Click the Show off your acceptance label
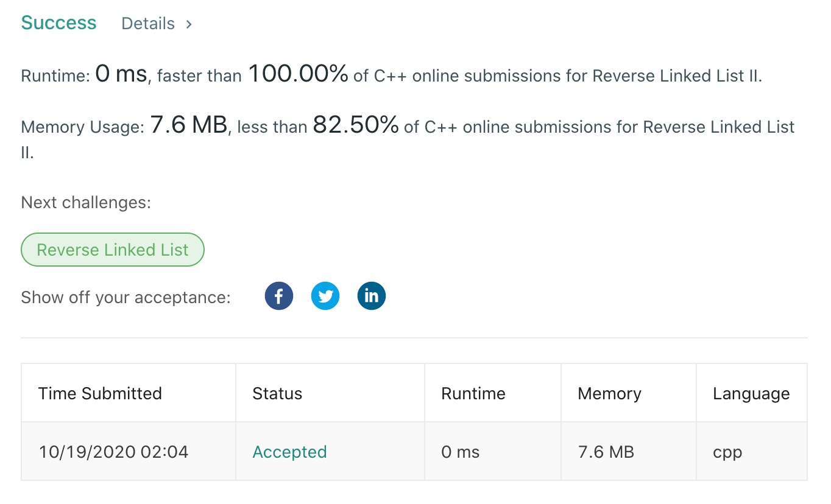This screenshot has height=504, width=831. pyautogui.click(x=126, y=298)
